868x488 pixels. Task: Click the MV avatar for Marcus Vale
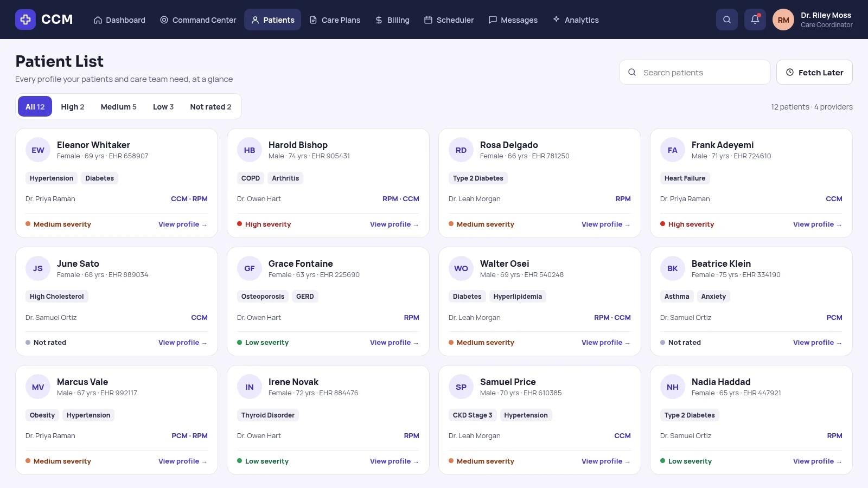point(38,387)
